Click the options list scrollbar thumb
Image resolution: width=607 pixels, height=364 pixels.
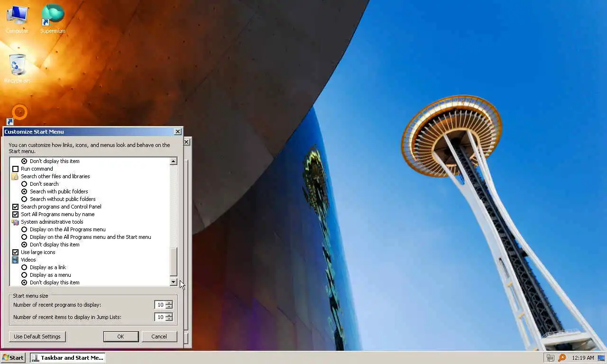[173, 262]
